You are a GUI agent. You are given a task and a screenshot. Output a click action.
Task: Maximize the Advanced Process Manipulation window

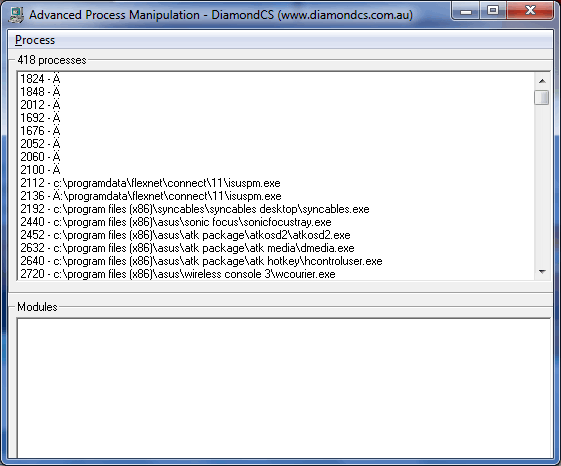coord(493,11)
